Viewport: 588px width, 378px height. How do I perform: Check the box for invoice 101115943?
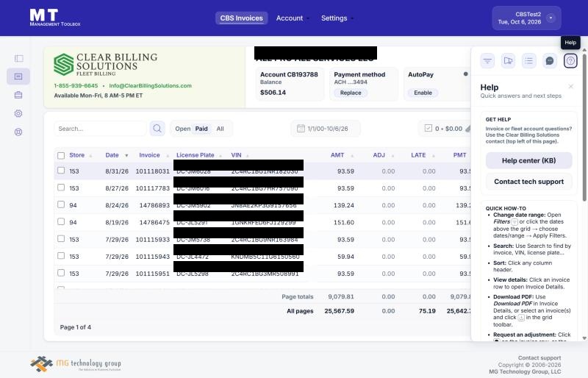(61, 256)
